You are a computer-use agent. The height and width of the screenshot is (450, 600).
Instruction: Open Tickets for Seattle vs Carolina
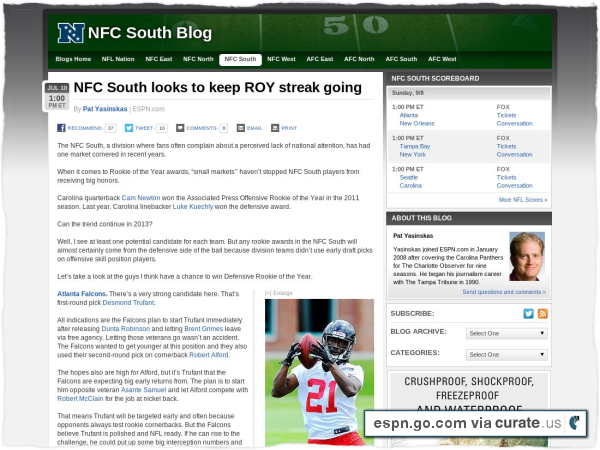click(x=506, y=178)
